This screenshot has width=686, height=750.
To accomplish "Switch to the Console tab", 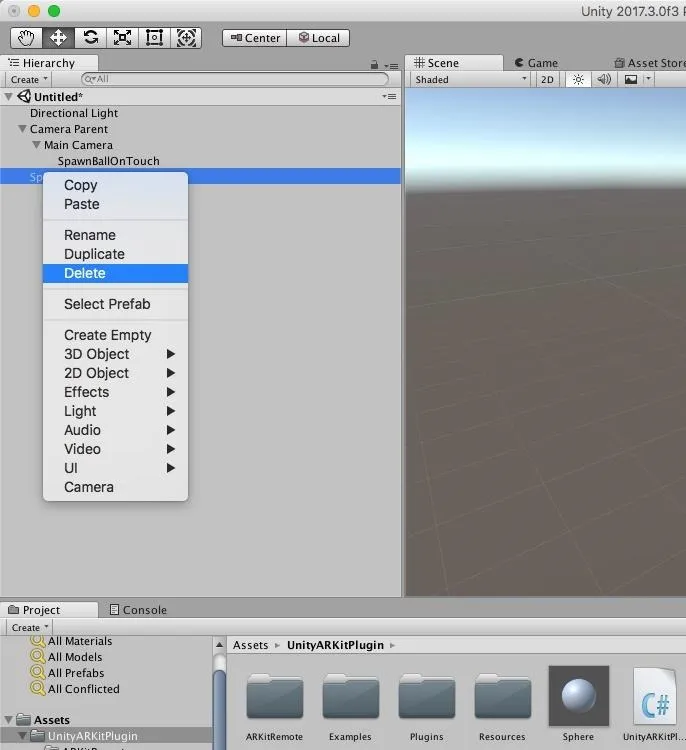I will point(138,610).
